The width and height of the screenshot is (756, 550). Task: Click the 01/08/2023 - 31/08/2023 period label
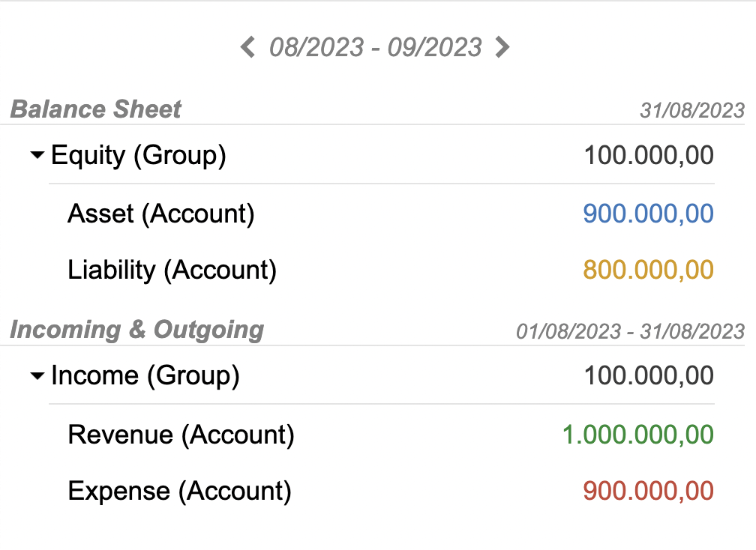631,330
